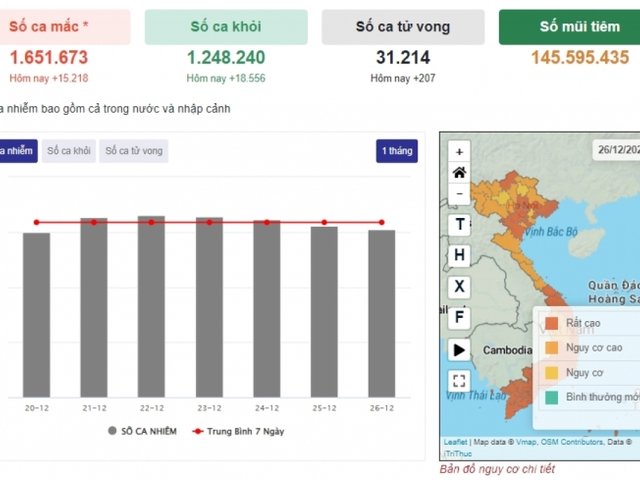Switch to Số ca tử vong chart tab
Screen dimensions: 640x480
tap(133, 152)
